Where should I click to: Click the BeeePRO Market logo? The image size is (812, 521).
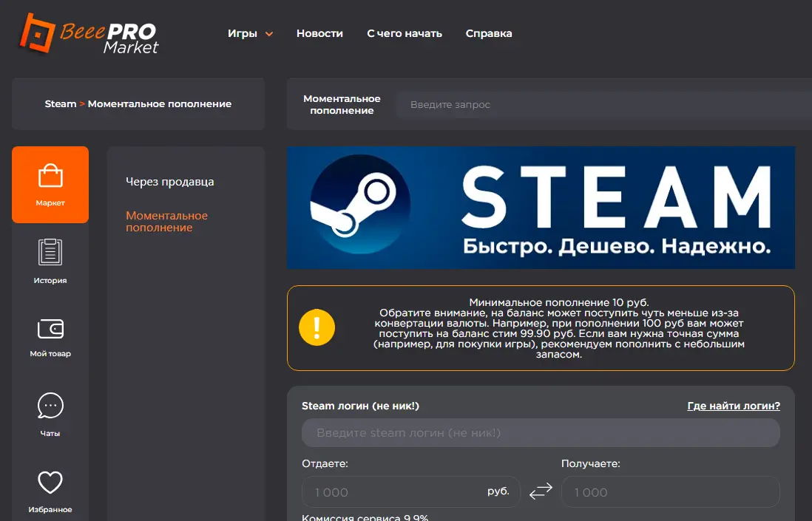pyautogui.click(x=89, y=34)
